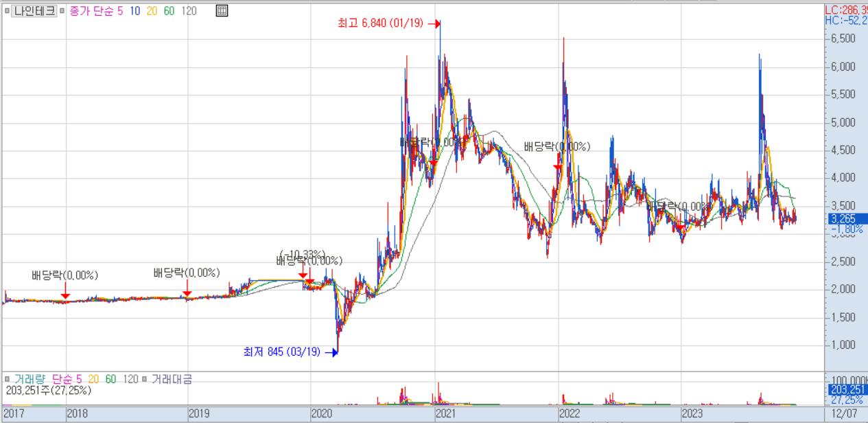Screen dimensions: 868x423
Task: Select the pink 5-day price moving average
Action: click(121, 11)
